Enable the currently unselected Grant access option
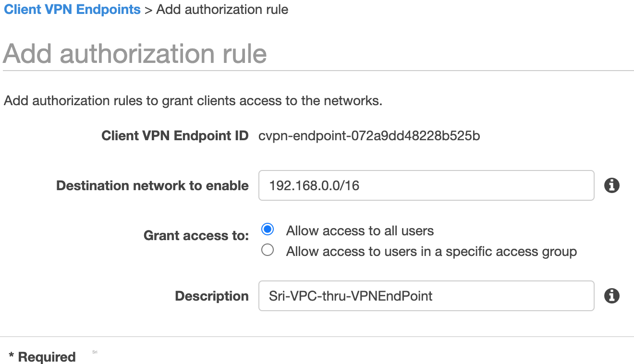This screenshot has width=634, height=364. coord(268,250)
